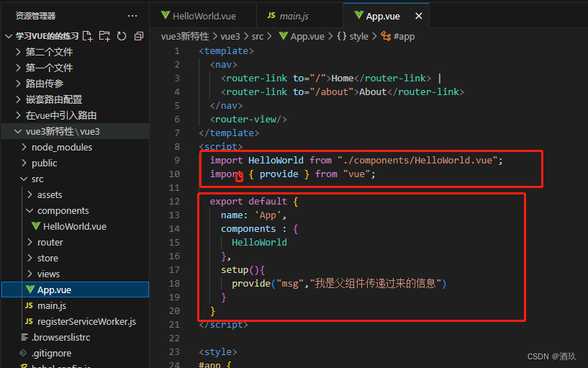The height and width of the screenshot is (368, 588).
Task: Click New Folder icon in explorer header
Action: pyautogui.click(x=104, y=36)
